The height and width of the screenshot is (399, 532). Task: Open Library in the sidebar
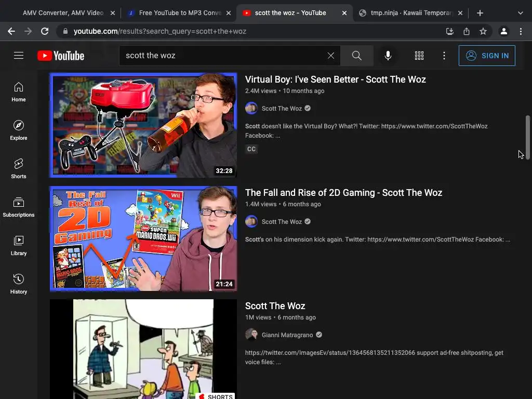click(19, 246)
